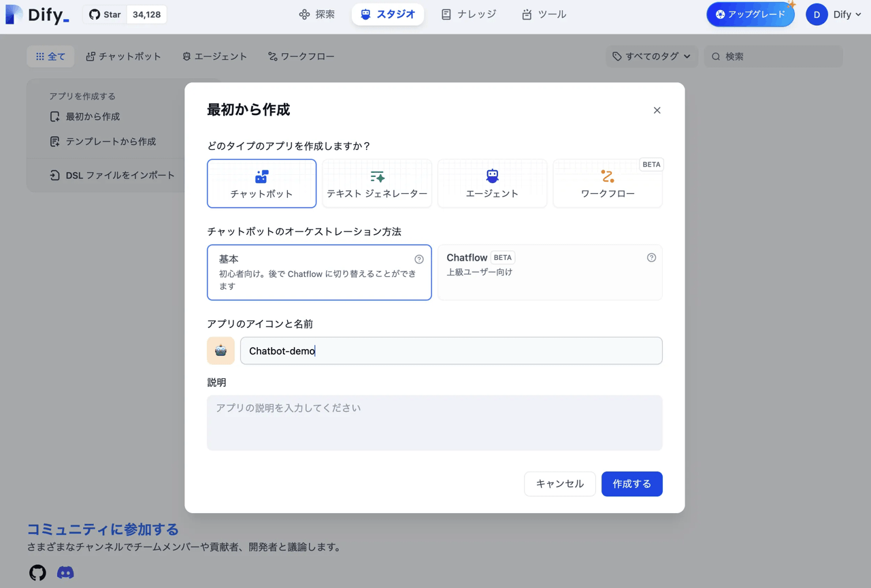Click the tag icon in すべてのタグ
This screenshot has height=588, width=871.
(x=617, y=56)
